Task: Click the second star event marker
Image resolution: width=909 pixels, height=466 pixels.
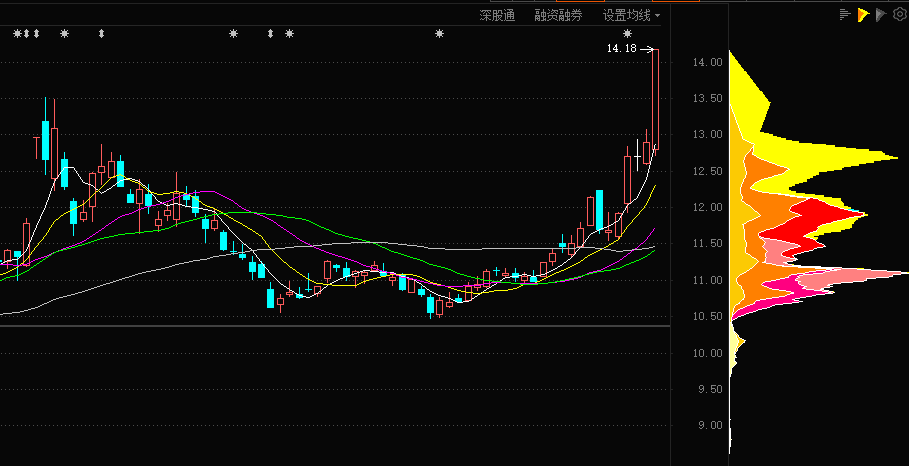Action: point(64,34)
